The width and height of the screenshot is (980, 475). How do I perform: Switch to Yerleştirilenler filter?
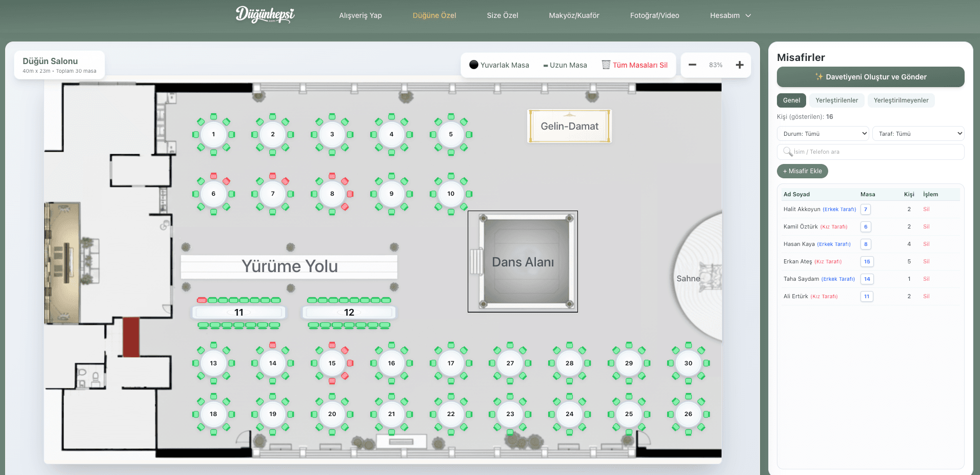[x=836, y=100]
